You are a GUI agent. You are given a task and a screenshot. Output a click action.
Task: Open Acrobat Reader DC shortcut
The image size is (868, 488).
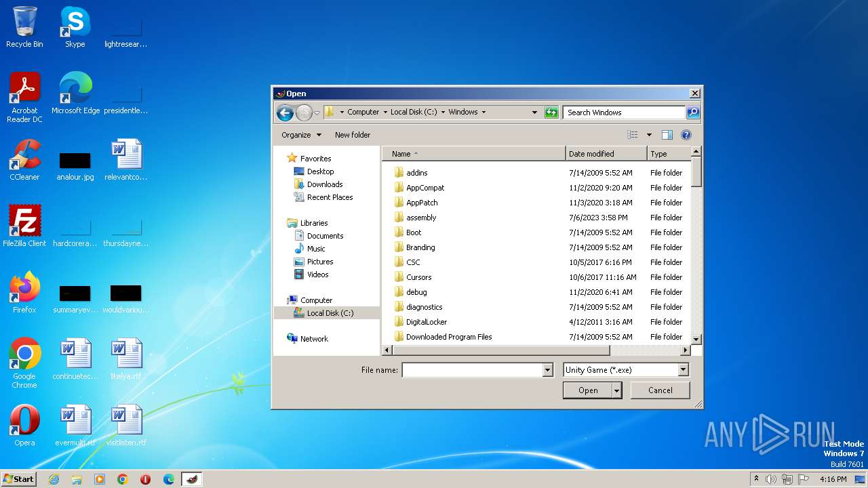point(24,98)
